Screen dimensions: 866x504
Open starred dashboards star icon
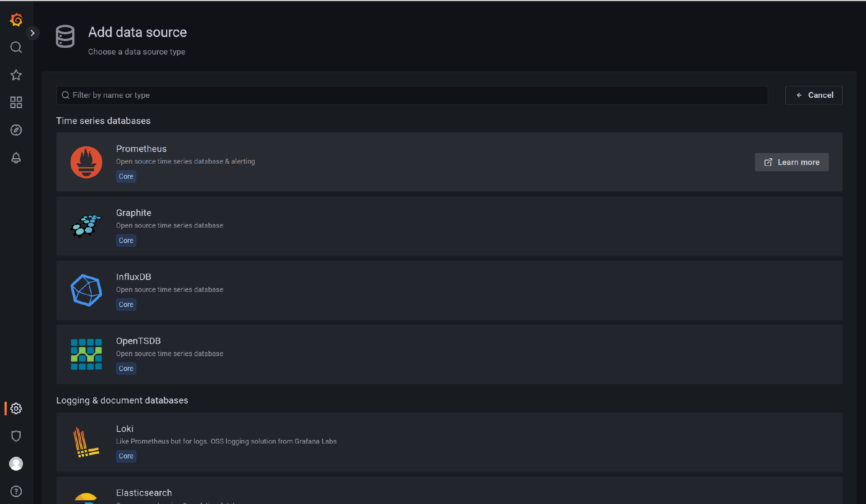pyautogui.click(x=16, y=75)
